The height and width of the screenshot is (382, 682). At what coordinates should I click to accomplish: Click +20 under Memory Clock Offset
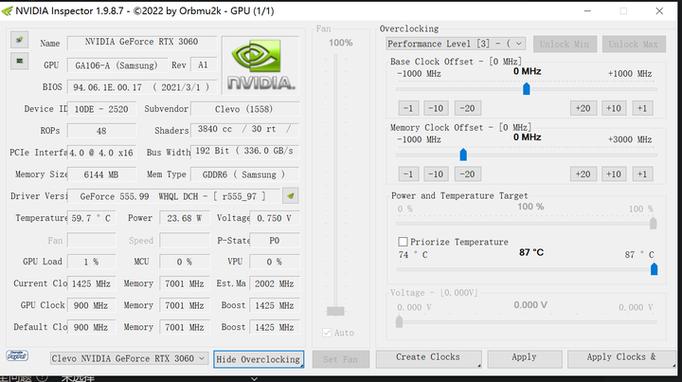click(583, 174)
